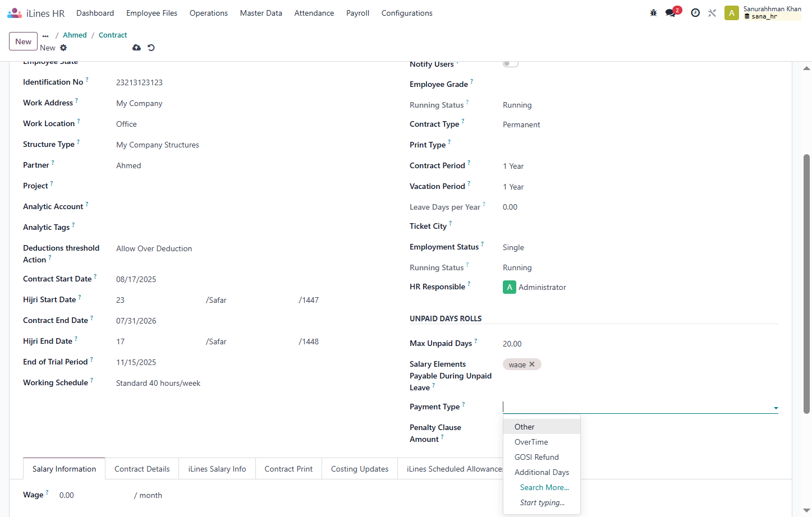Click the New button
The image size is (812, 517).
24,41
